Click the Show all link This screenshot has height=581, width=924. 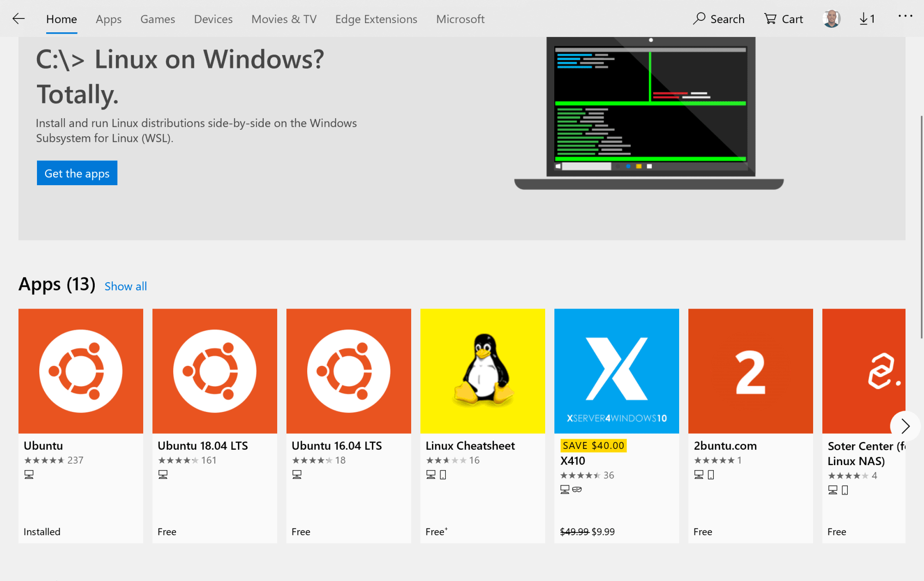pos(126,286)
